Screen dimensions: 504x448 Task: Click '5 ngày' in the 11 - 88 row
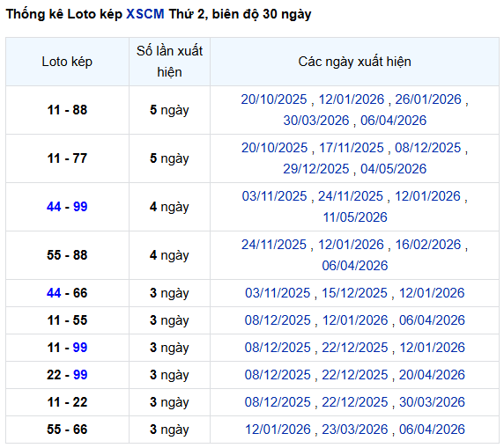(x=169, y=110)
